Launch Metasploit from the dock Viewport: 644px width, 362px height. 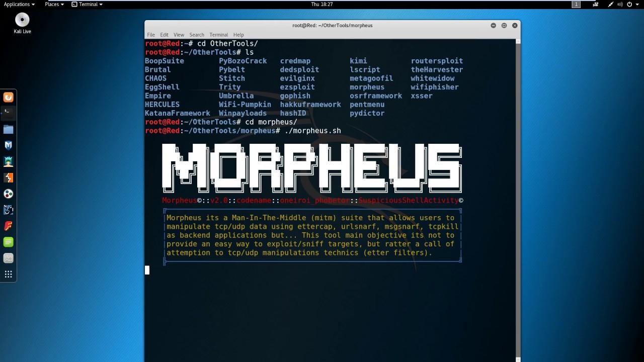tap(8, 145)
